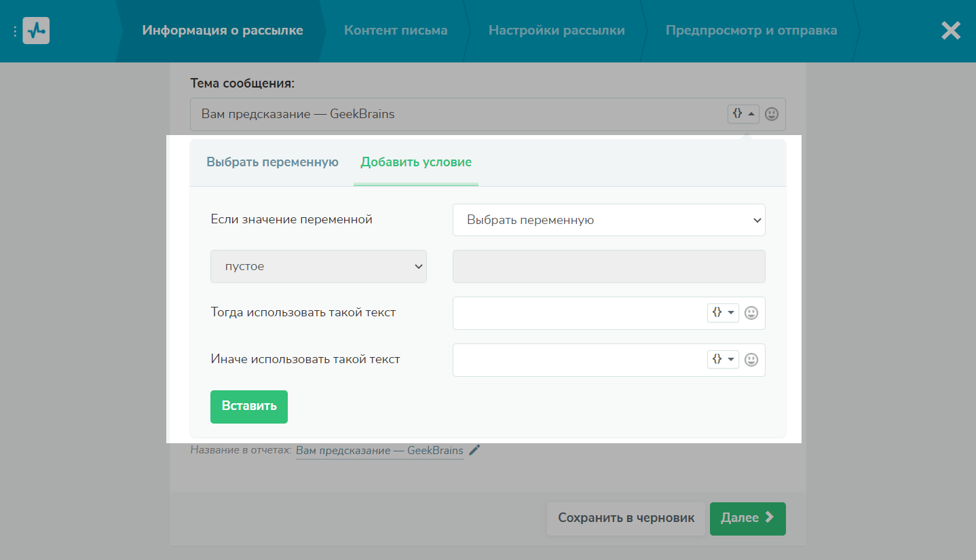Viewport: 976px width, 560px height.
Task: Click the pulse logo icon in header
Action: coord(36,31)
